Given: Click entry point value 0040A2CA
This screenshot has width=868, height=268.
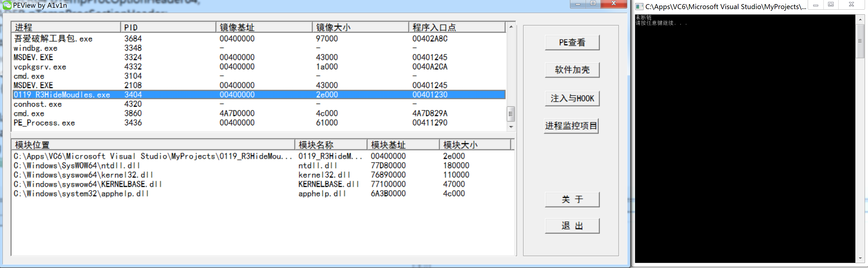Looking at the screenshot, I should [x=430, y=67].
